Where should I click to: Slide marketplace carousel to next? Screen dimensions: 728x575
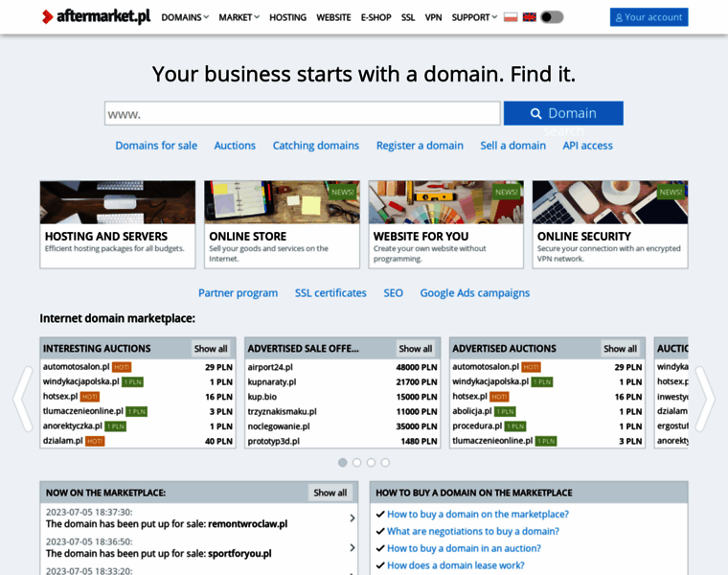tap(705, 399)
